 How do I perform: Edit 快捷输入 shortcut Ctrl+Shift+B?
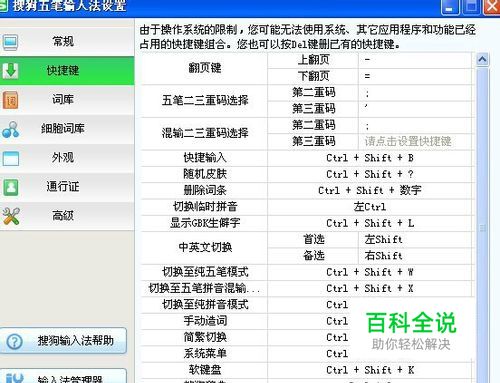coord(370,158)
